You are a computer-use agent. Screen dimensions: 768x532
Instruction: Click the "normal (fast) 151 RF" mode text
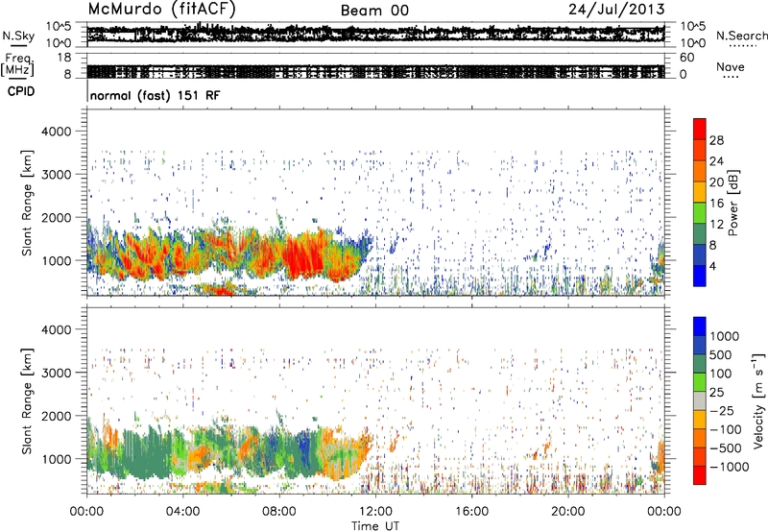156,95
